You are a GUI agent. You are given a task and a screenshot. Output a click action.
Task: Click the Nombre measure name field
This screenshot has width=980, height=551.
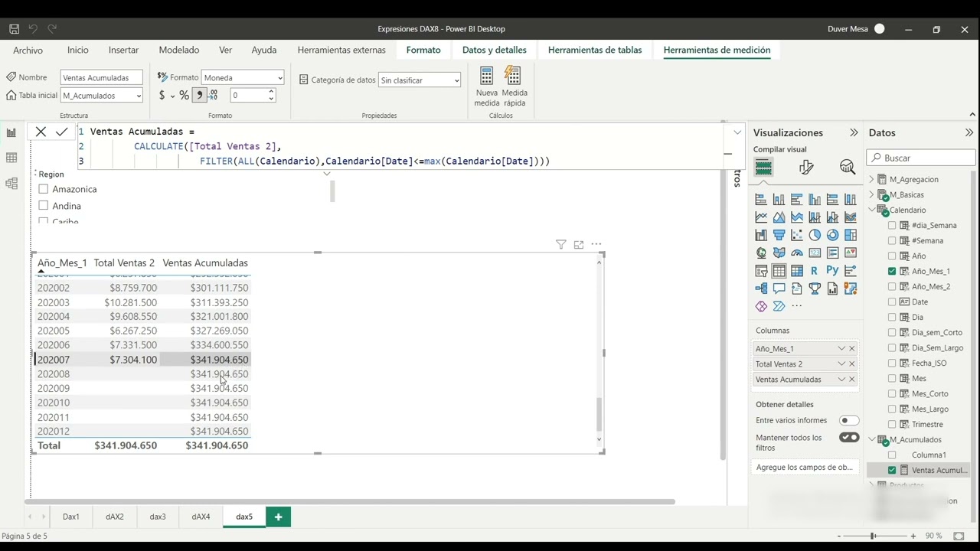tap(102, 77)
